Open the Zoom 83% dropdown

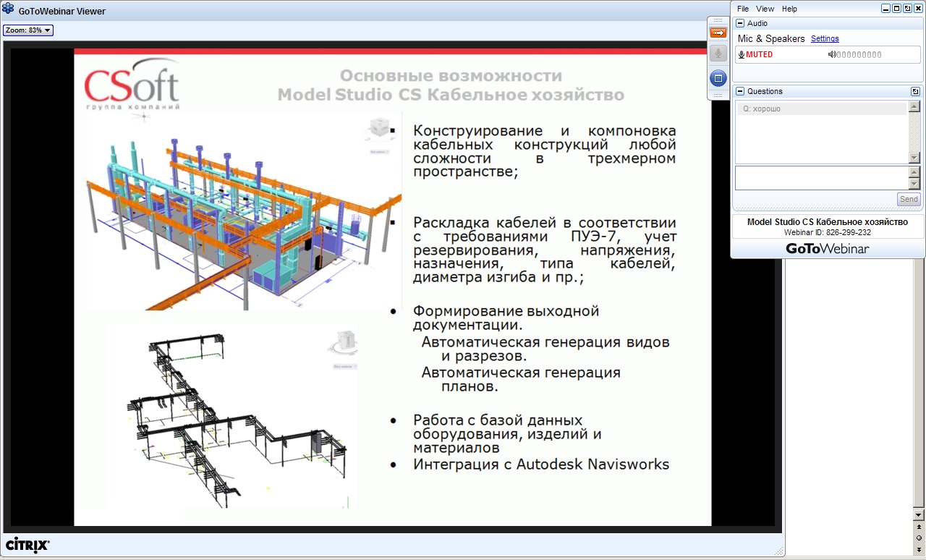pos(28,30)
